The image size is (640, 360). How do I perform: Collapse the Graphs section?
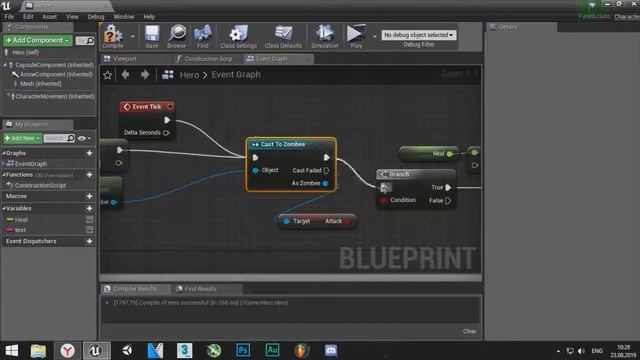(4, 153)
